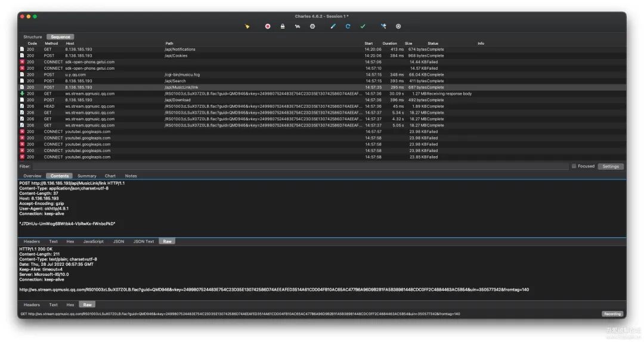Open the Chart tab
Screen dimensions: 644x342
110,176
